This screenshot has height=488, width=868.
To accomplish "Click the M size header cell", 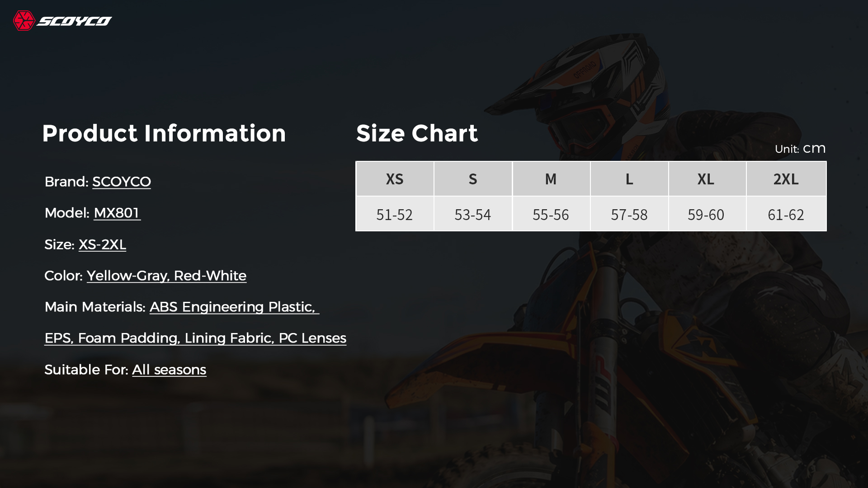I will pyautogui.click(x=551, y=179).
